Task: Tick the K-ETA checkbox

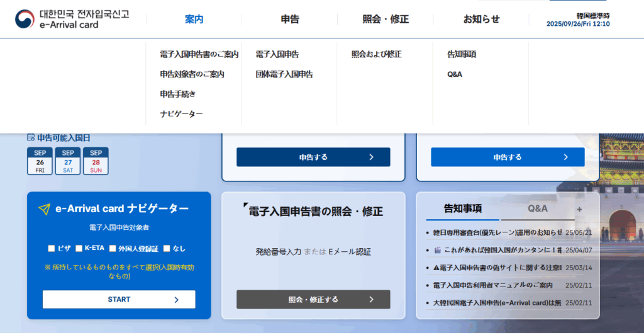Action: [x=79, y=248]
